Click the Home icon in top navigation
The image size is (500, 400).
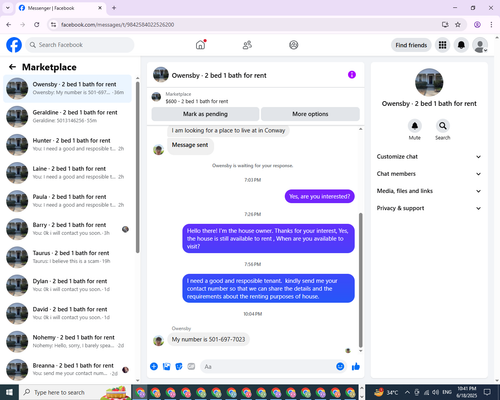coord(200,45)
